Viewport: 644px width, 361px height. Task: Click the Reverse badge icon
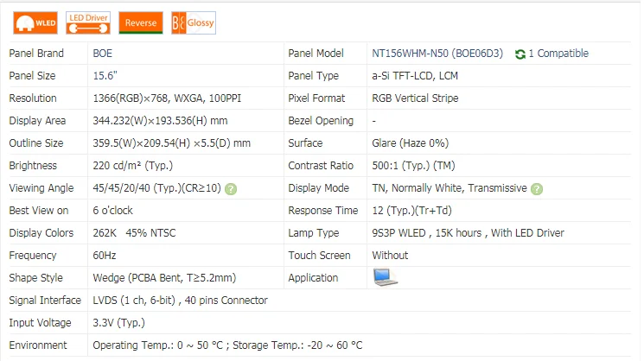(141, 23)
